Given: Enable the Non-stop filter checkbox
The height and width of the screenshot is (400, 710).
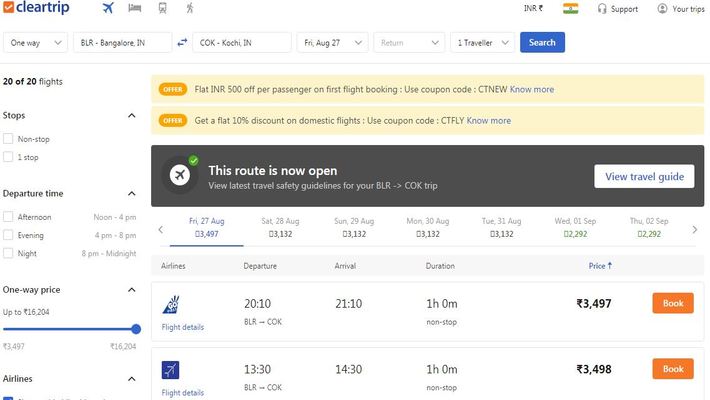Looking at the screenshot, I should click(x=8, y=139).
